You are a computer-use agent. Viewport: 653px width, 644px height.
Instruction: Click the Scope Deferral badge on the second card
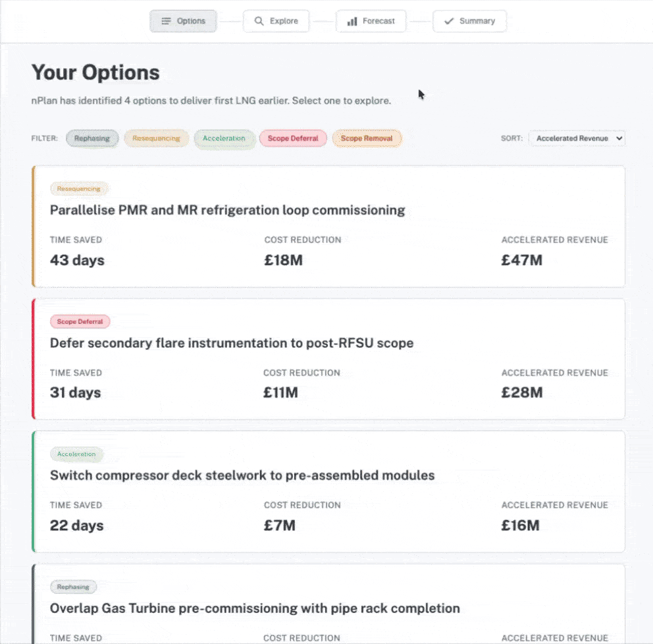coord(80,321)
